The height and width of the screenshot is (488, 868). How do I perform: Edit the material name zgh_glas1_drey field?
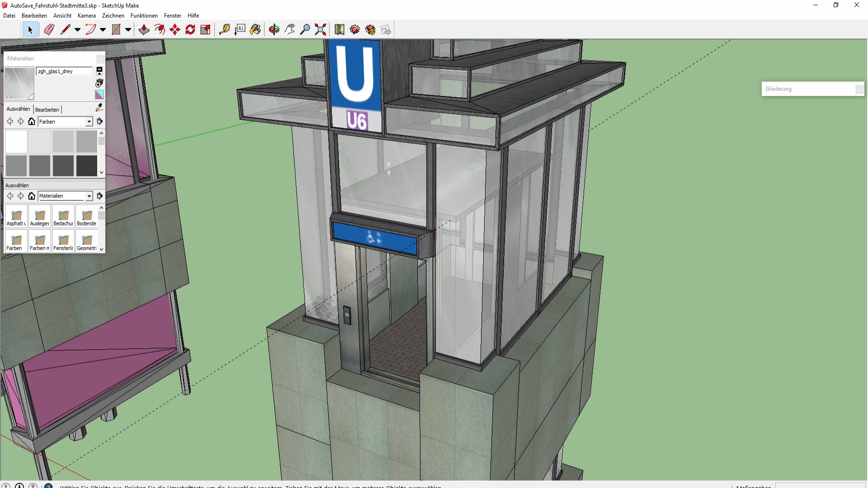[x=64, y=71]
